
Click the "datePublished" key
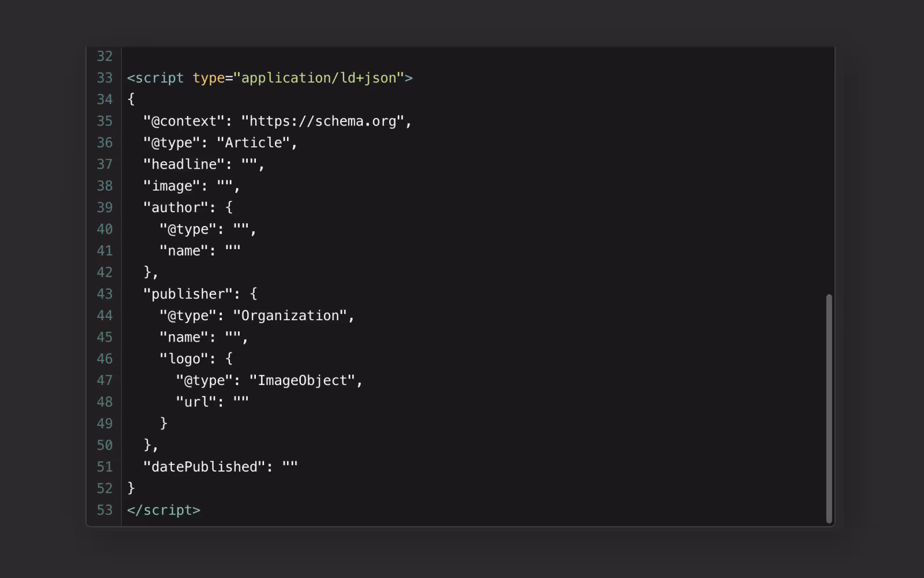(204, 467)
